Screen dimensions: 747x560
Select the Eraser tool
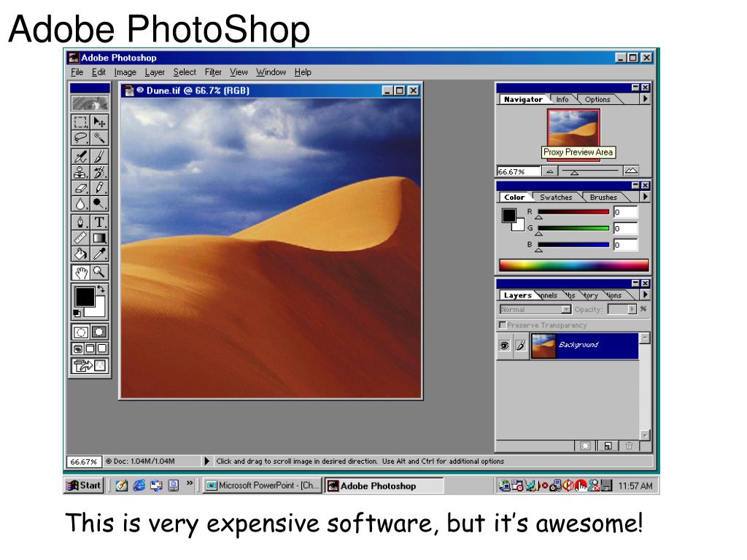point(80,187)
